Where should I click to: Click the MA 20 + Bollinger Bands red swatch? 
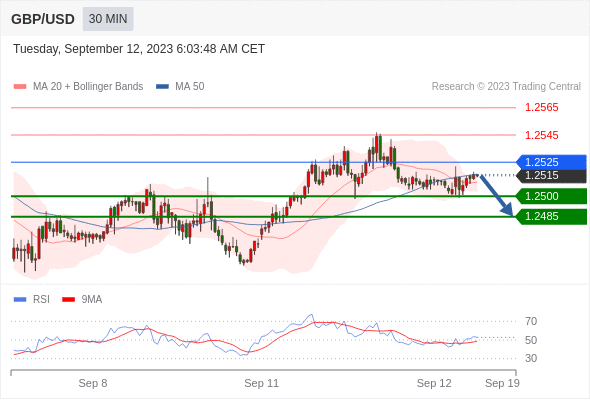[20, 87]
